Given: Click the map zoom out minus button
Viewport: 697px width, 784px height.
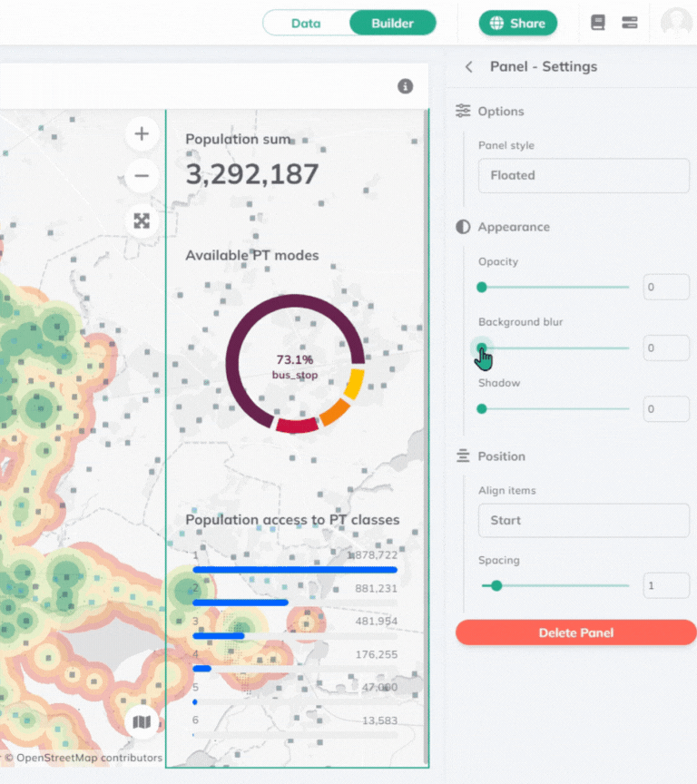Looking at the screenshot, I should point(142,176).
